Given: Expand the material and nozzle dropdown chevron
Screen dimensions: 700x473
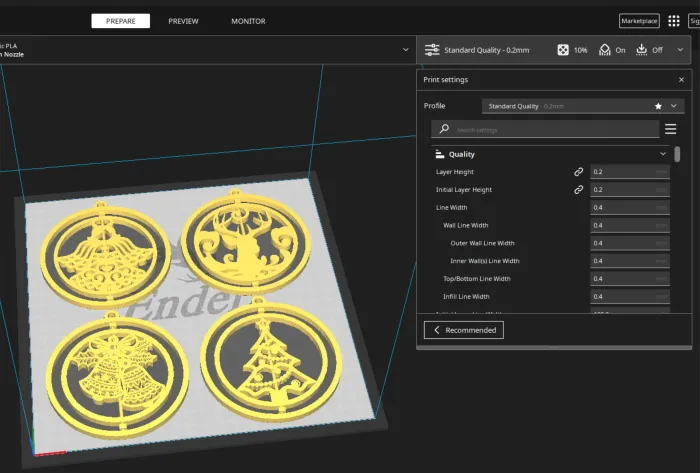Looking at the screenshot, I should pos(405,49).
